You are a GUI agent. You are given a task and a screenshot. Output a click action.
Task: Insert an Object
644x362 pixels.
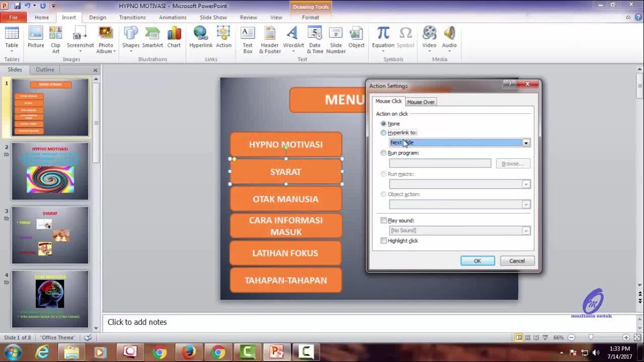pyautogui.click(x=356, y=38)
